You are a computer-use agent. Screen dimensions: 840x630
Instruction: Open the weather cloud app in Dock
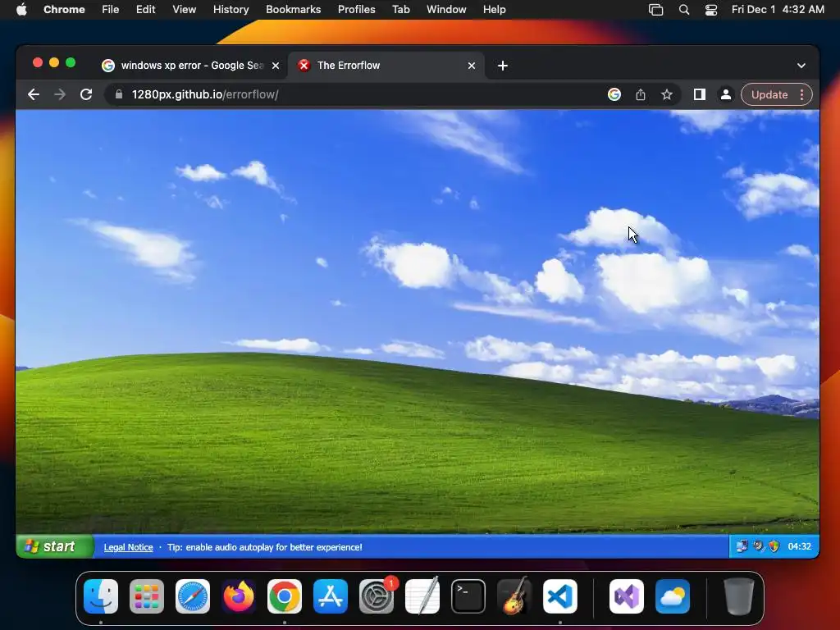coord(673,596)
